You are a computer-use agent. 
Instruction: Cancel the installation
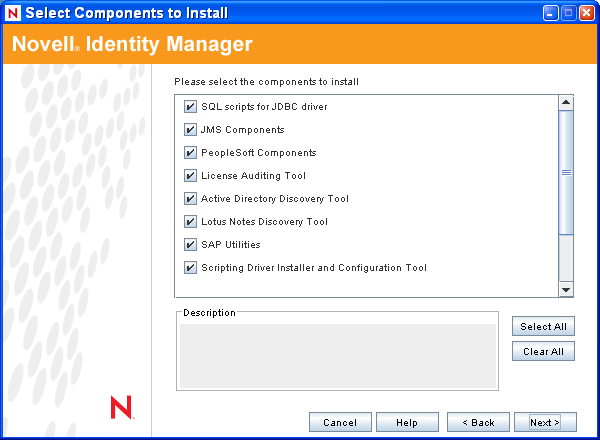(340, 422)
